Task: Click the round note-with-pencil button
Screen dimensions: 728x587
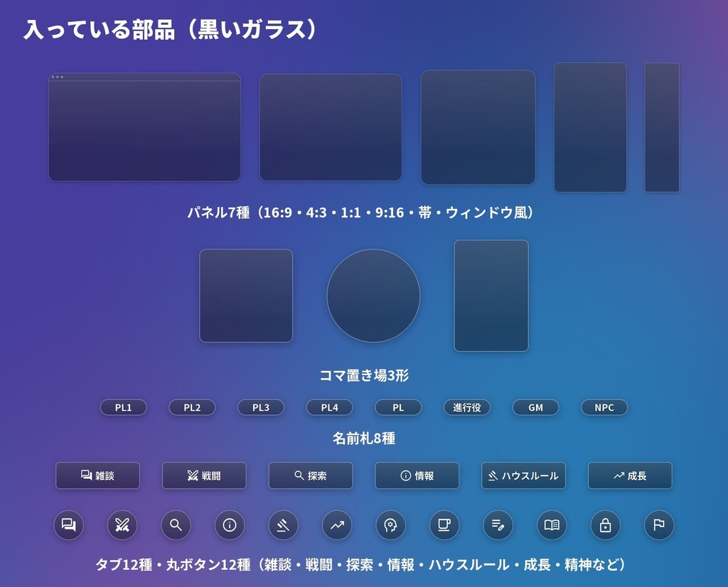Action: (498, 525)
